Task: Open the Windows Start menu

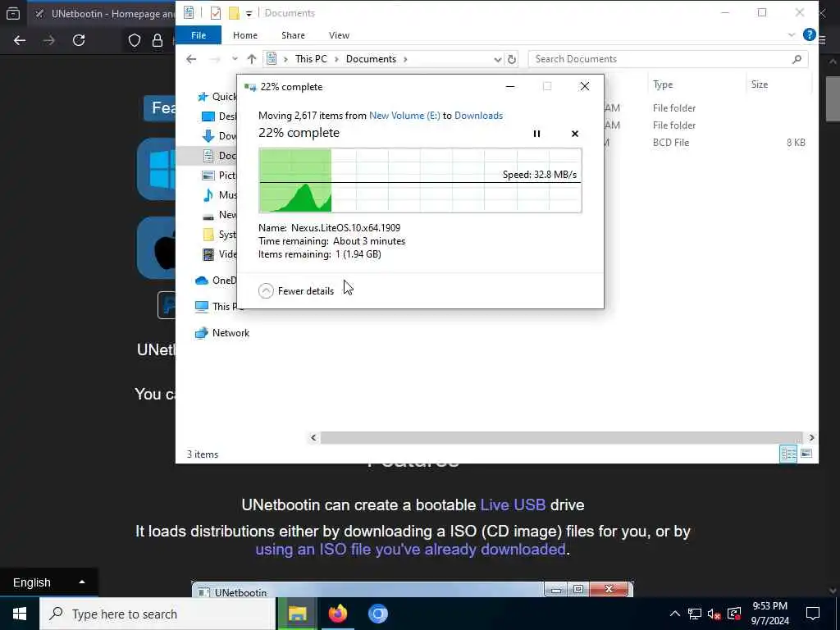Action: pos(20,614)
